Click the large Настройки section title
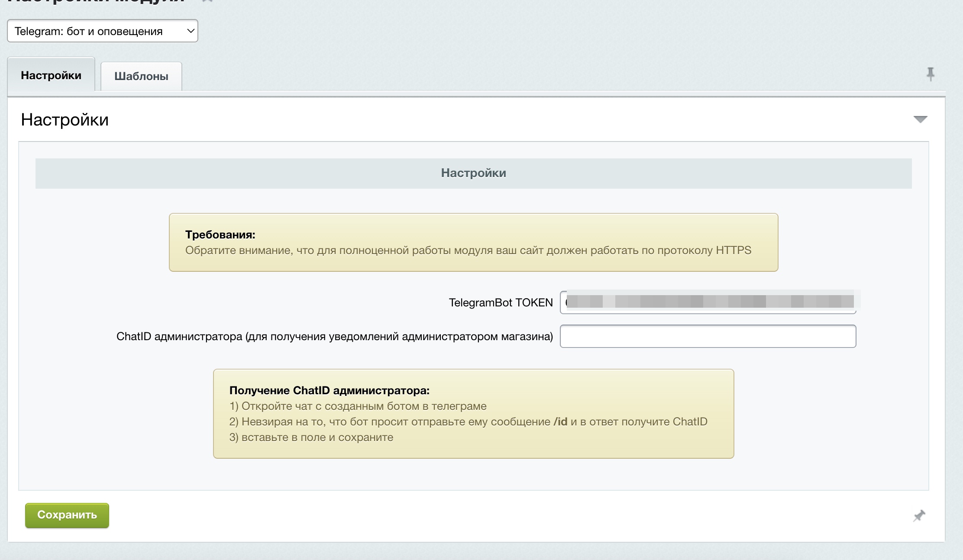 pos(65,120)
